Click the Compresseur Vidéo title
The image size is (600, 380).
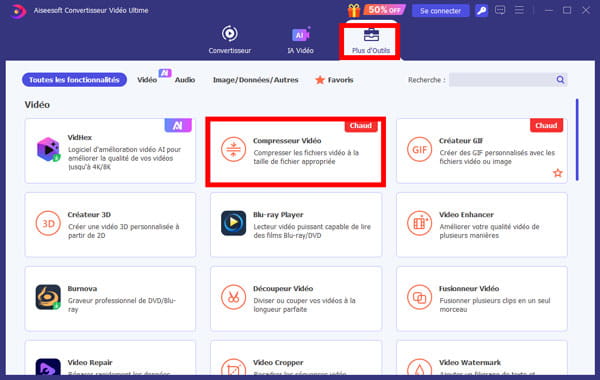[287, 141]
